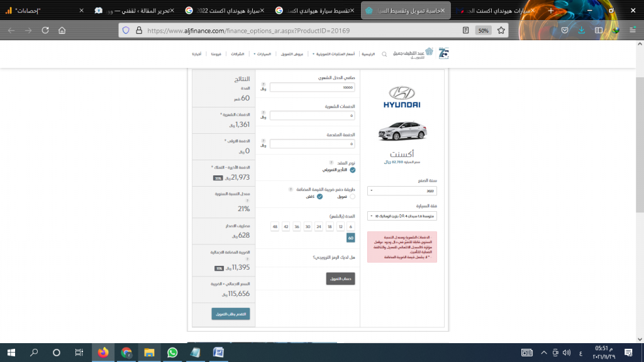The image size is (644, 362).
Task: Reset the 50% zoom level indicator
Action: pyautogui.click(x=484, y=30)
